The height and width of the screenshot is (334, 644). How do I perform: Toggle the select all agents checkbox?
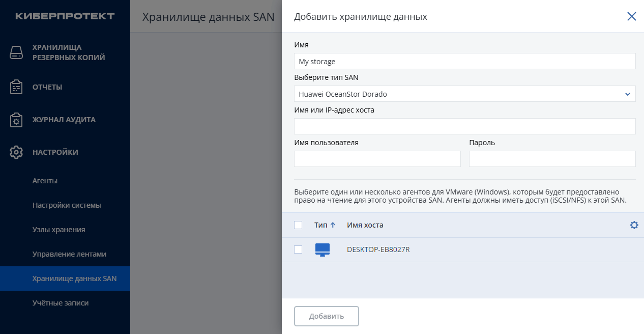(x=298, y=225)
